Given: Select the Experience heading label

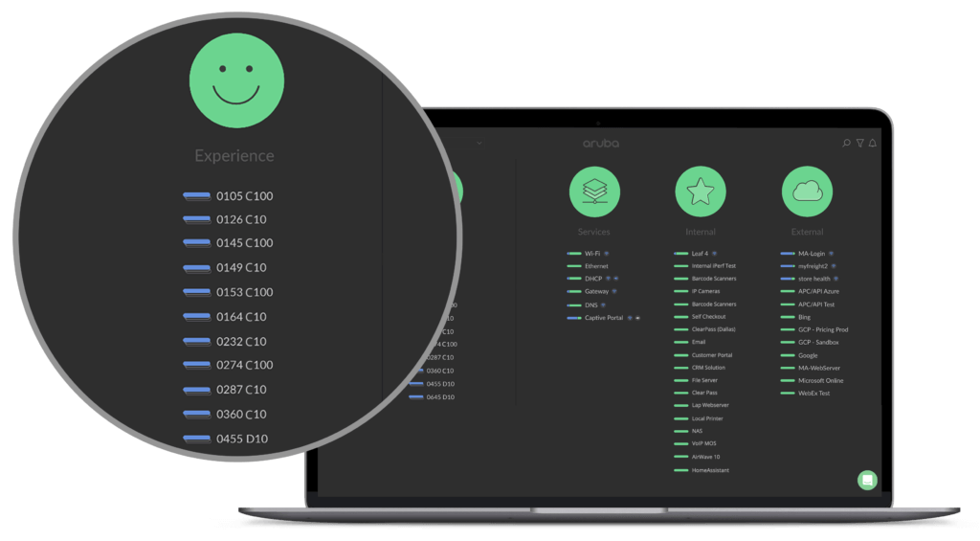Looking at the screenshot, I should 234,156.
